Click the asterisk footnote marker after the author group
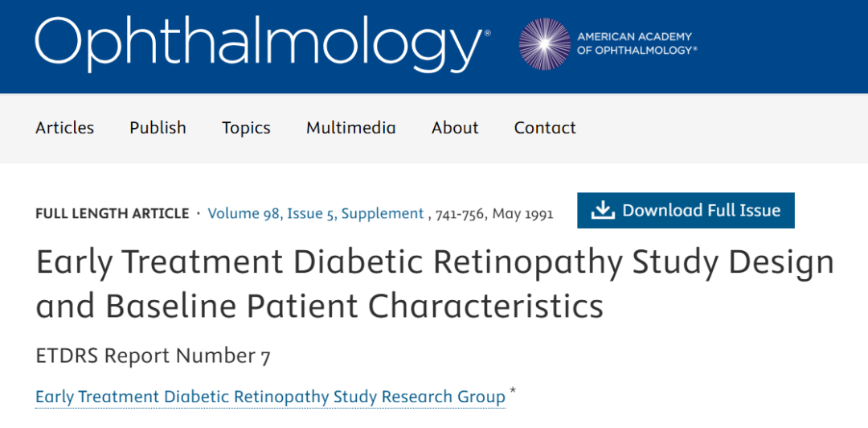 tap(513, 393)
